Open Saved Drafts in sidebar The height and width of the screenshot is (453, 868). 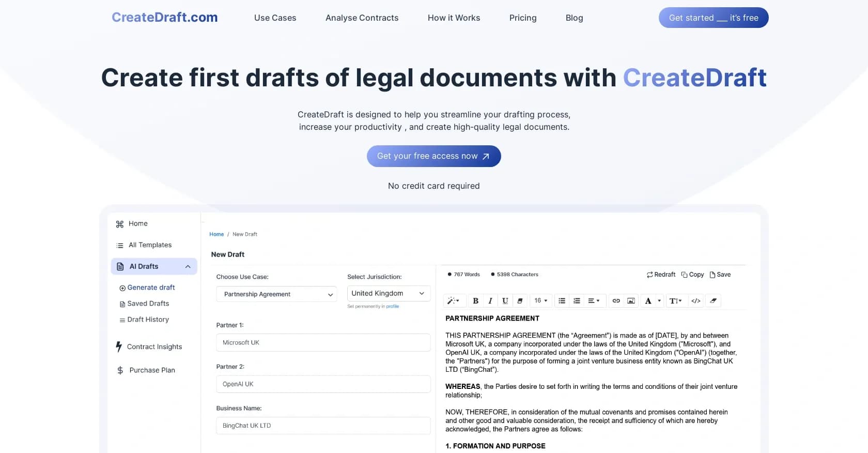point(148,304)
